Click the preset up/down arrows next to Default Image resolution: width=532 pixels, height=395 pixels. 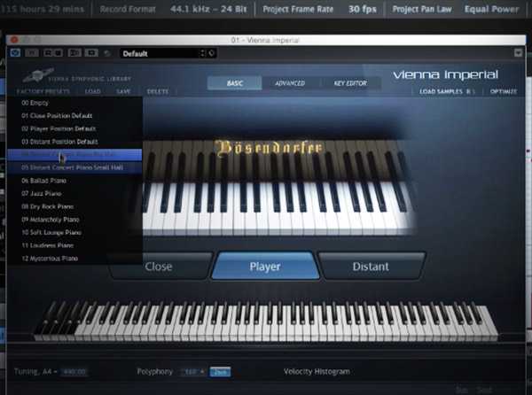click(202, 53)
